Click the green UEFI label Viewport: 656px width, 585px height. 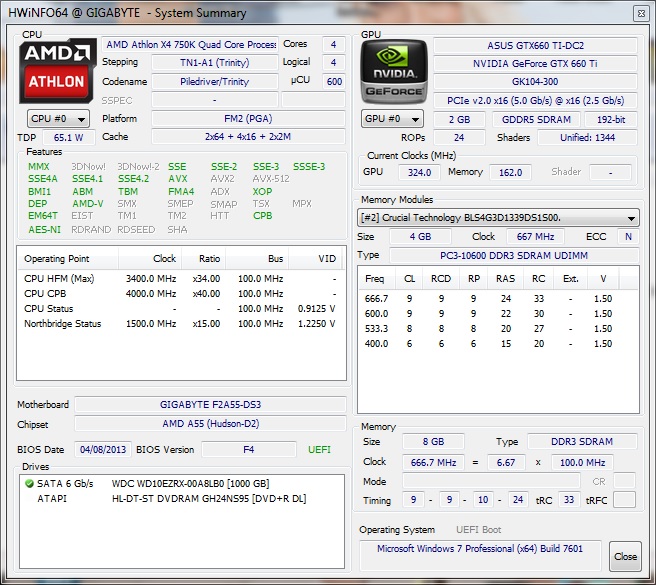(319, 450)
